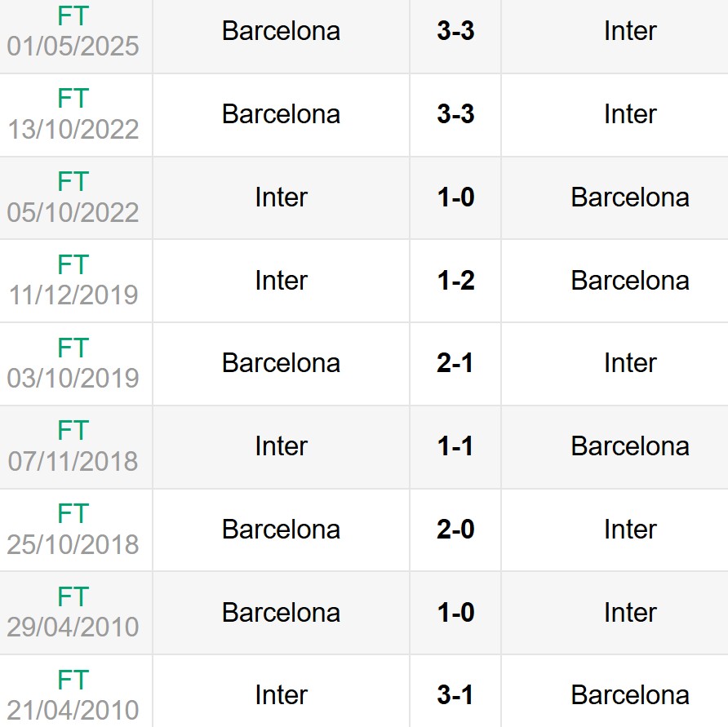Select the 13/10/2022 match date
Viewport: 728px width, 727px height.
pos(73,129)
